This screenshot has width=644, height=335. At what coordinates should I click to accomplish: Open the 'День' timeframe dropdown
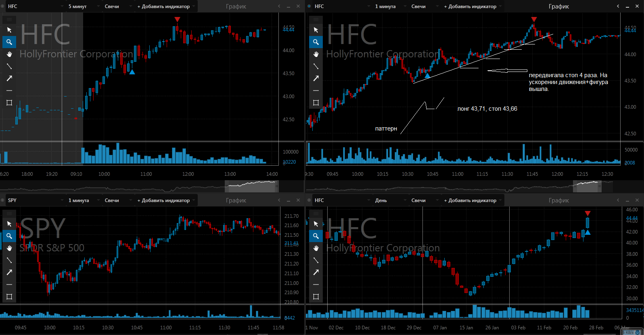click(x=390, y=200)
